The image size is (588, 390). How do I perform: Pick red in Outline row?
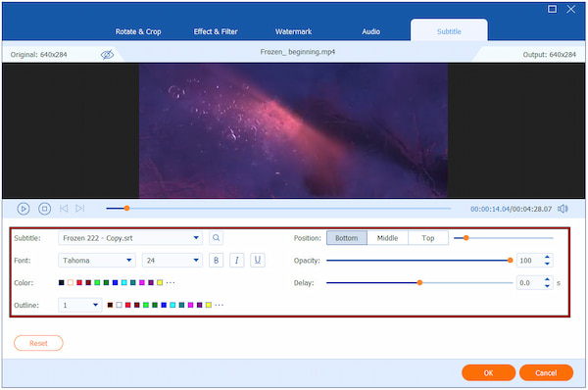pyautogui.click(x=127, y=305)
